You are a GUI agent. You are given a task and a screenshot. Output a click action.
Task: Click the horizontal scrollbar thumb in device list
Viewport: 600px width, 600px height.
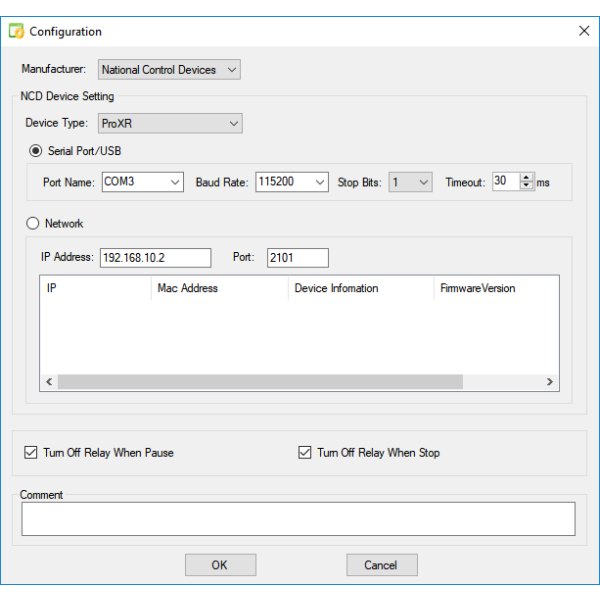pyautogui.click(x=260, y=382)
